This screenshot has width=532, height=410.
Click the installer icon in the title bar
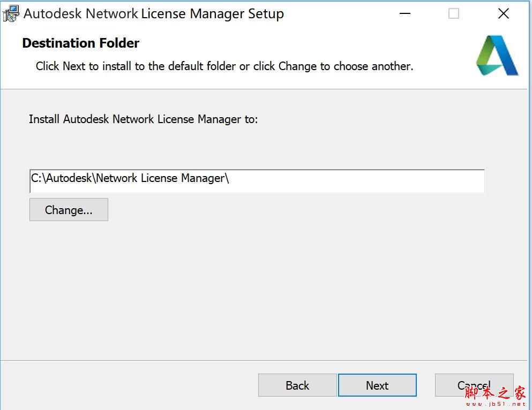pyautogui.click(x=11, y=13)
